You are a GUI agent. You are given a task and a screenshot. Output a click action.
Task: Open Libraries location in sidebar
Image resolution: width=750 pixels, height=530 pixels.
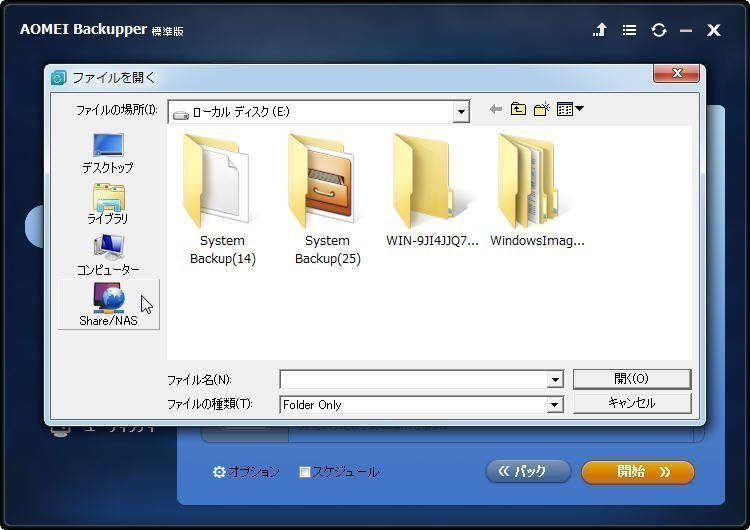coord(108,204)
